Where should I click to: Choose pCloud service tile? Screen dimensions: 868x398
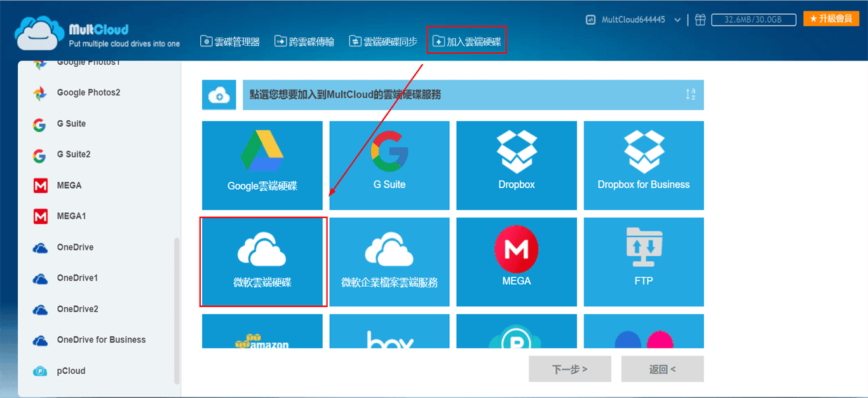click(x=517, y=331)
